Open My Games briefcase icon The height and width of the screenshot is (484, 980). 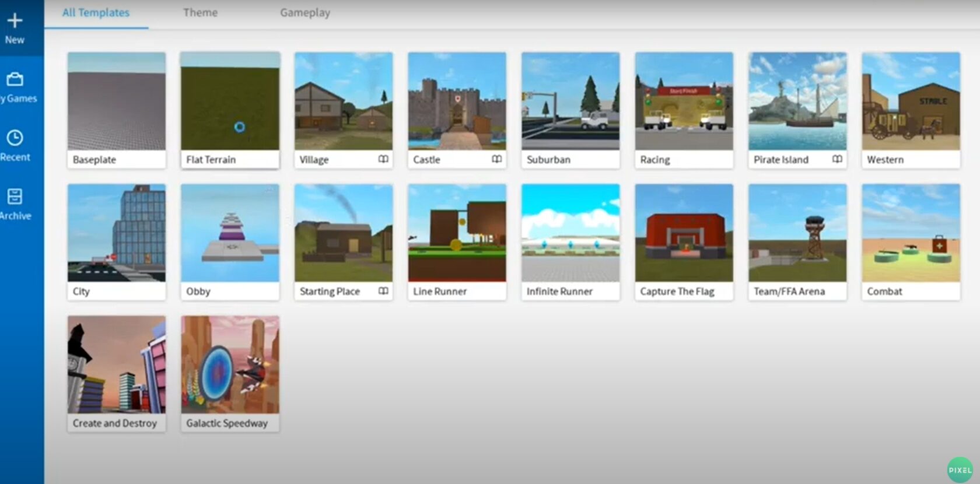click(x=15, y=79)
